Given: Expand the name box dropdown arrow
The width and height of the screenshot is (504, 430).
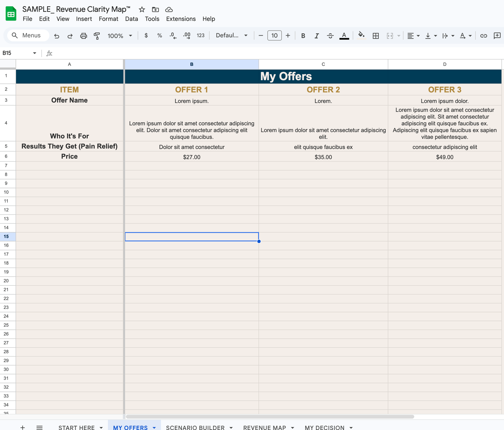Looking at the screenshot, I should point(34,53).
